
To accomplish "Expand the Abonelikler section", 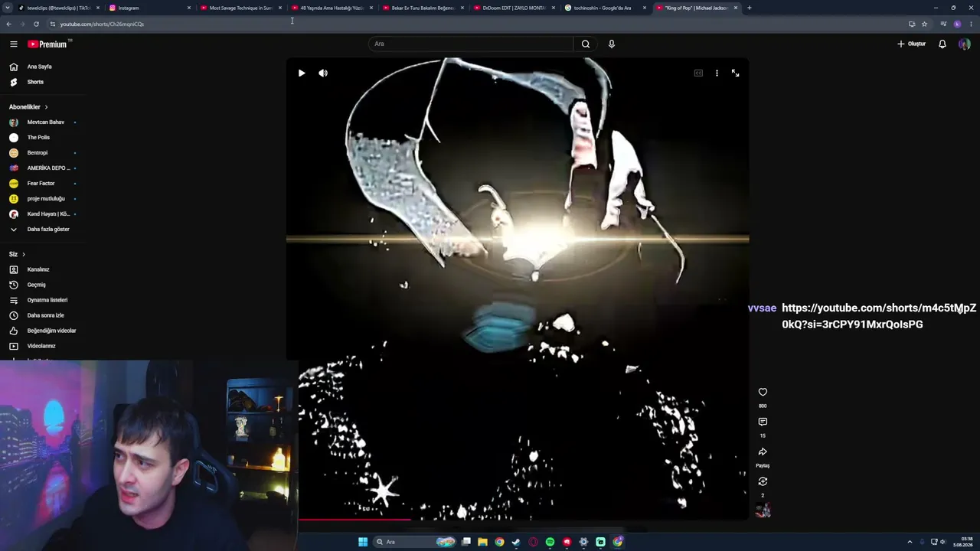I will coord(28,107).
